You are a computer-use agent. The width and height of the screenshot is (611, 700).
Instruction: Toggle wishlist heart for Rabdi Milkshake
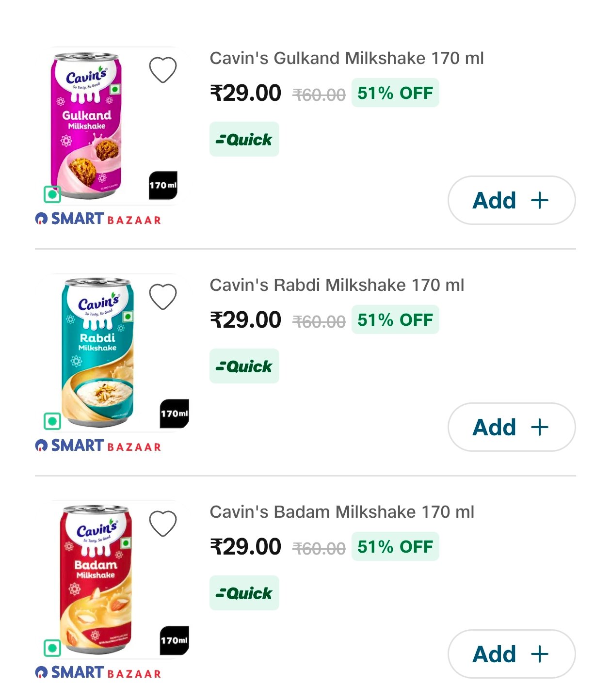[162, 297]
